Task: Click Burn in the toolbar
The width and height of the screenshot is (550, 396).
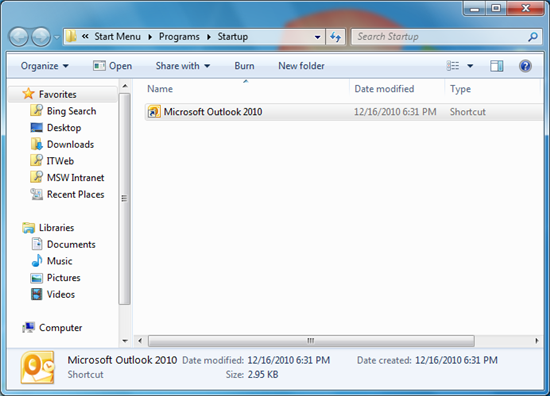Action: [244, 66]
